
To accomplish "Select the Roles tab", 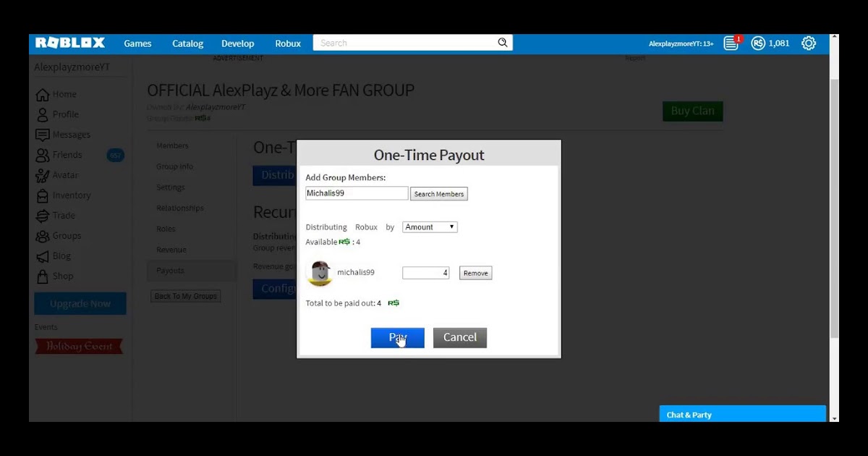I will click(x=166, y=229).
